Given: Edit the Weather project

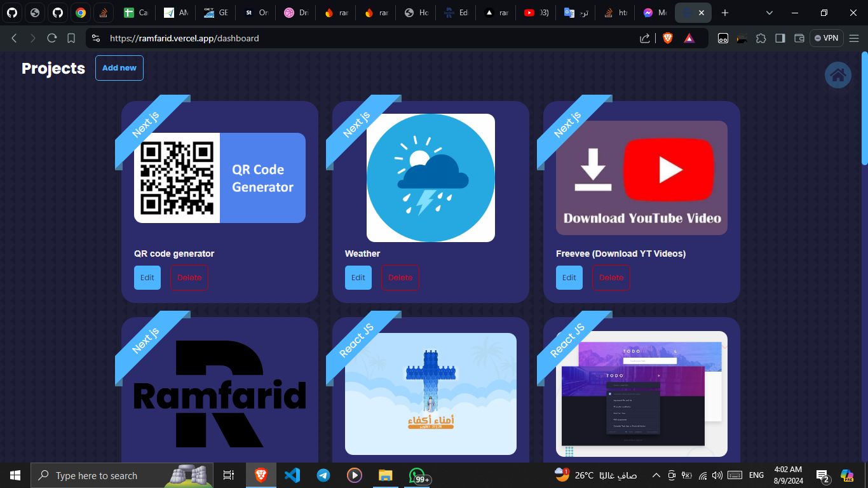Looking at the screenshot, I should point(358,278).
